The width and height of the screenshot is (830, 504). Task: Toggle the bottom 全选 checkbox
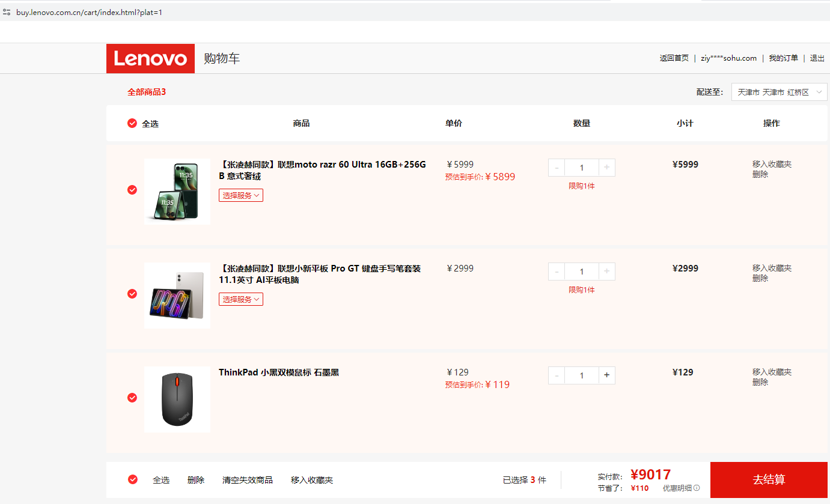coord(133,479)
